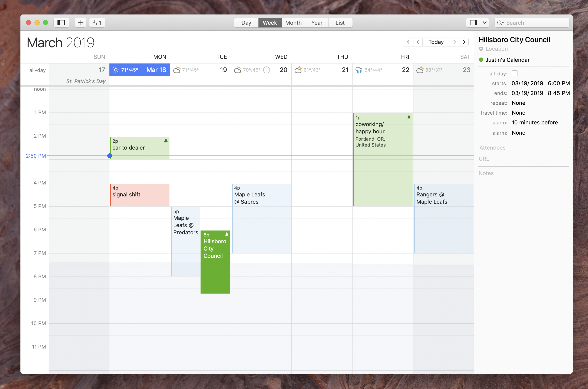Open the Hillsboro City Council event details
The height and width of the screenshot is (389, 588).
215,261
